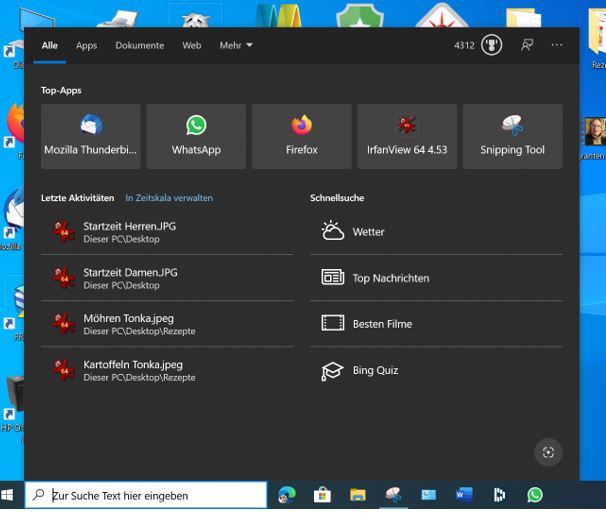Launch WhatsApp from Top-Apps tiles
The width and height of the screenshot is (606, 522).
coord(196,136)
